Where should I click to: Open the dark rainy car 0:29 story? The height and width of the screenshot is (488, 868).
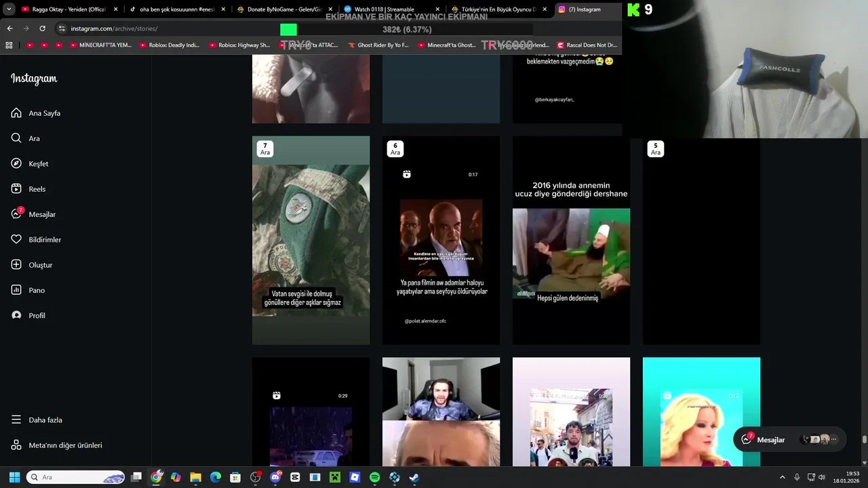coord(311,412)
